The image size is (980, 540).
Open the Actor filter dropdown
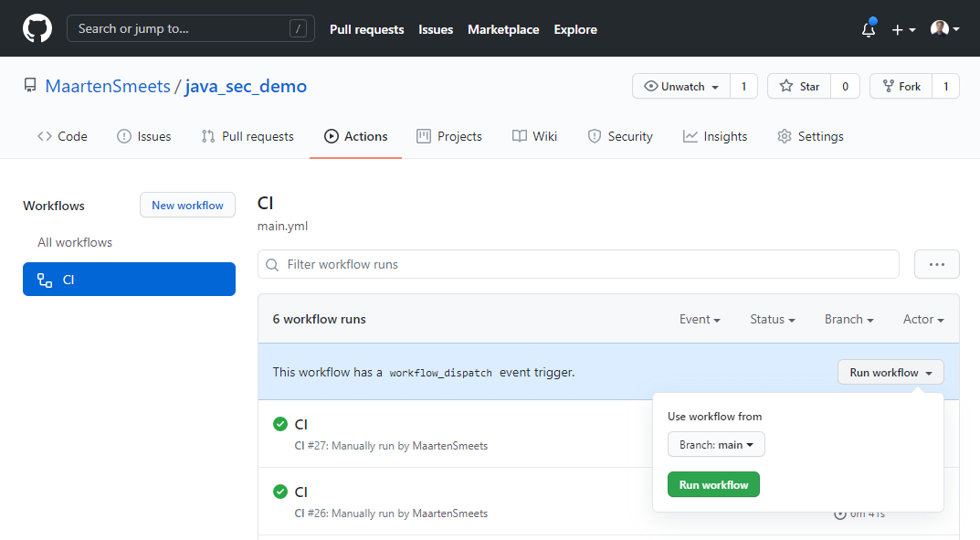pyautogui.click(x=922, y=319)
